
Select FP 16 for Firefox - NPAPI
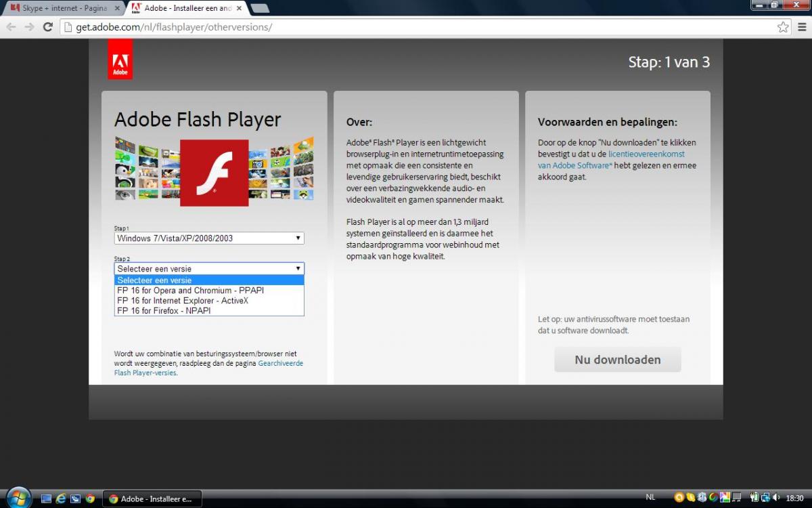pos(209,311)
